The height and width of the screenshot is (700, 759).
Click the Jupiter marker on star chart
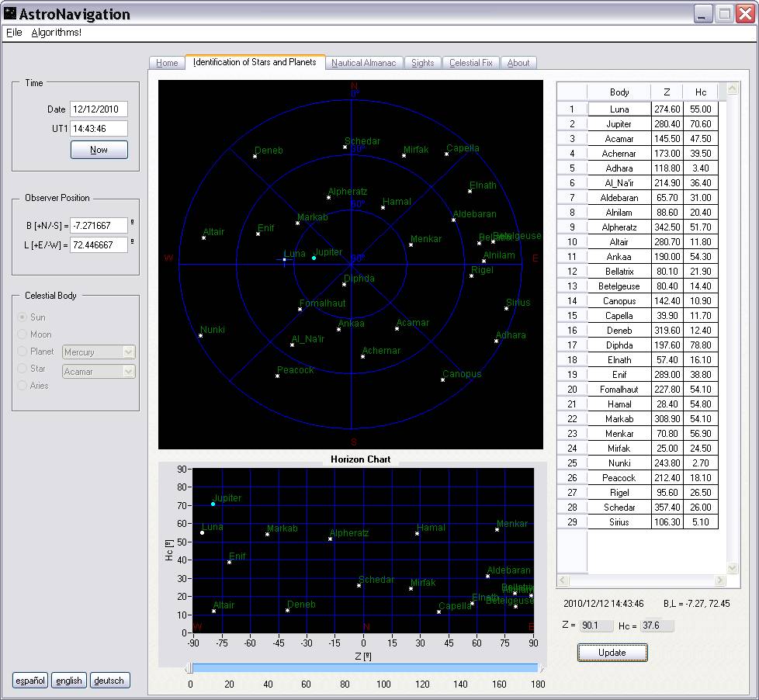click(x=314, y=258)
